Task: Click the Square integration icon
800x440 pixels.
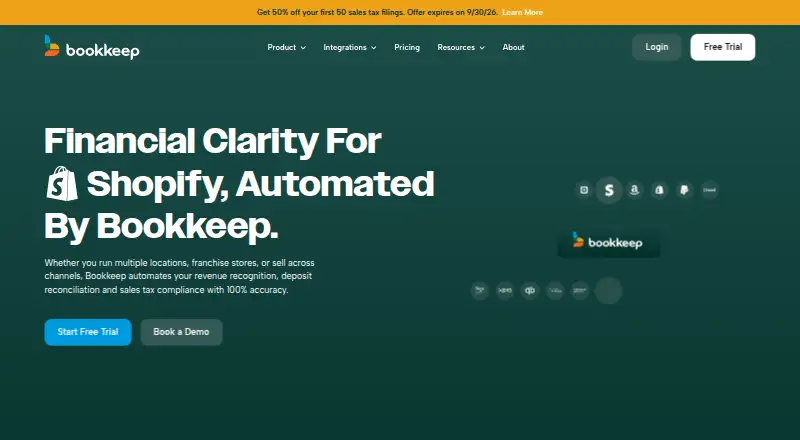Action: 584,190
